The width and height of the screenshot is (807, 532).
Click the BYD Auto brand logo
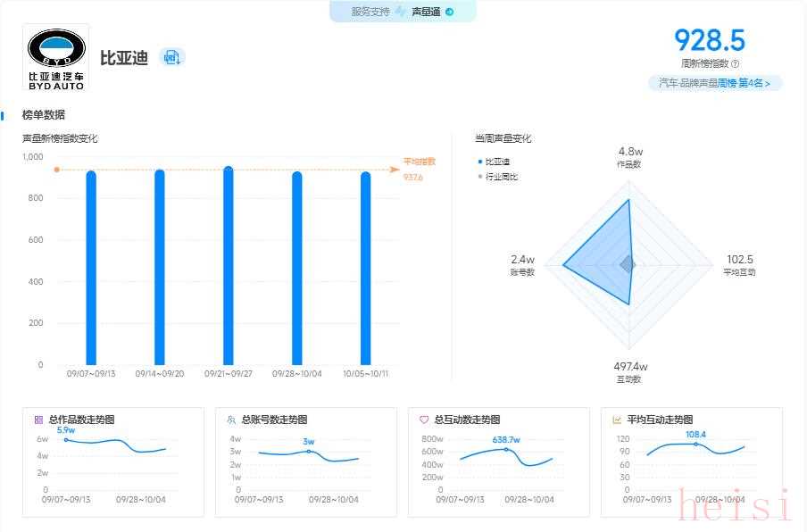[x=56, y=57]
